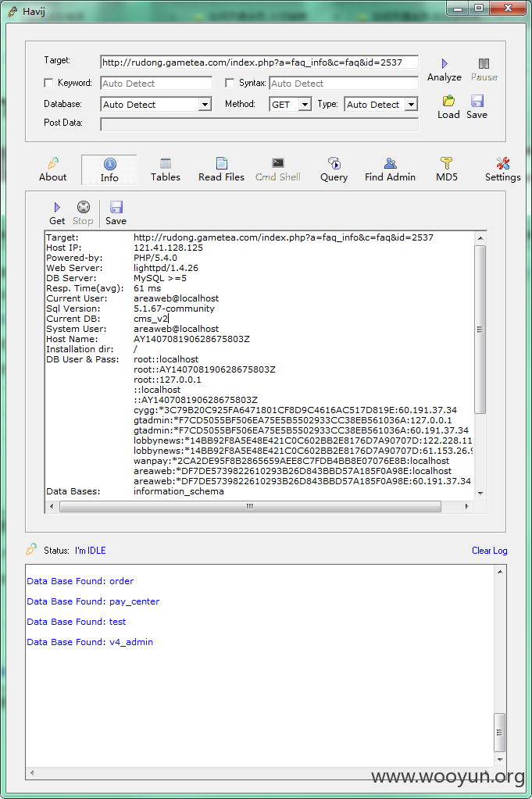532x799 pixels.
Task: Click the Settings tab label
Action: point(503,177)
